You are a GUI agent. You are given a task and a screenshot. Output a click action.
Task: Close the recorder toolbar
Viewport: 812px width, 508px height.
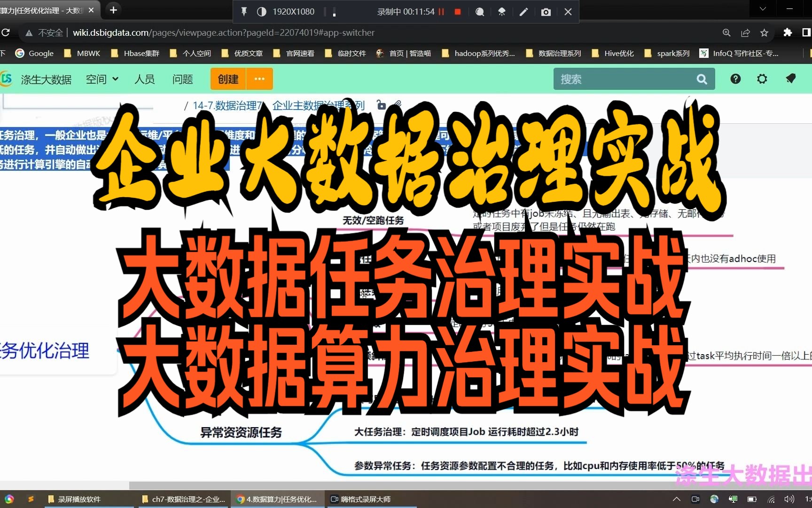click(568, 12)
